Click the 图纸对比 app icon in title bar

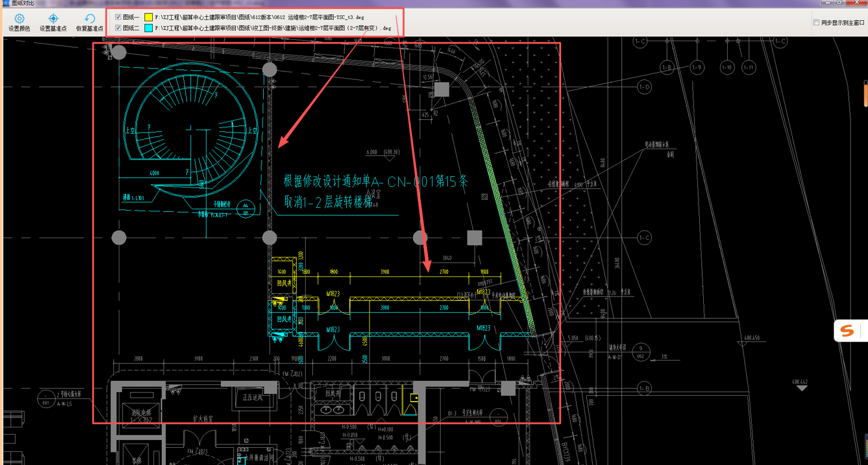(x=5, y=3)
